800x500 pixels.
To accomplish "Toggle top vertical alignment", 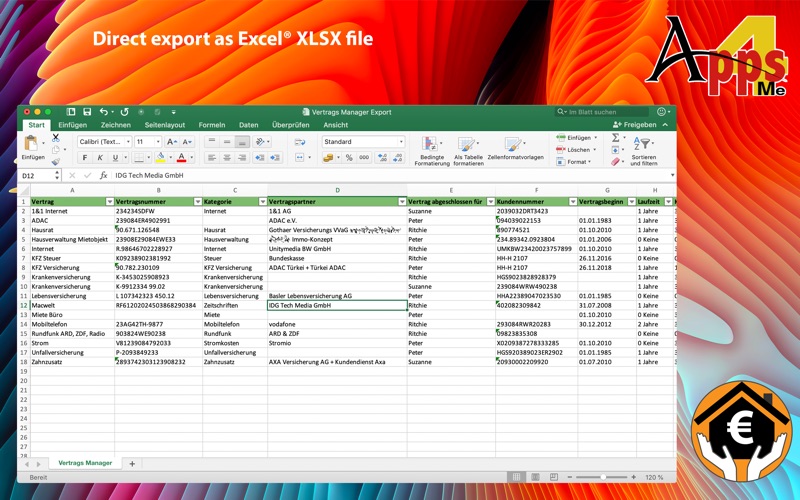I will [212, 142].
